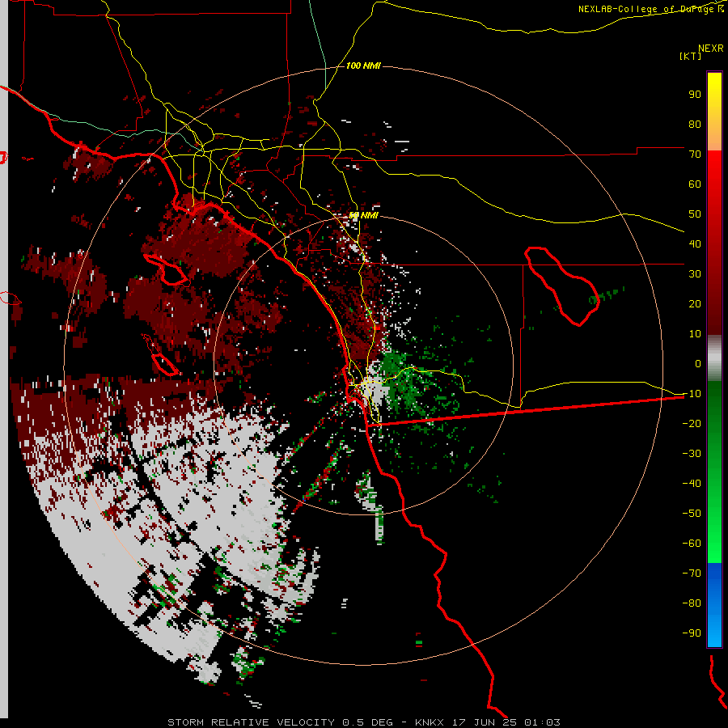Select the -40 value on velocity scale
728x728 pixels.
(692, 484)
